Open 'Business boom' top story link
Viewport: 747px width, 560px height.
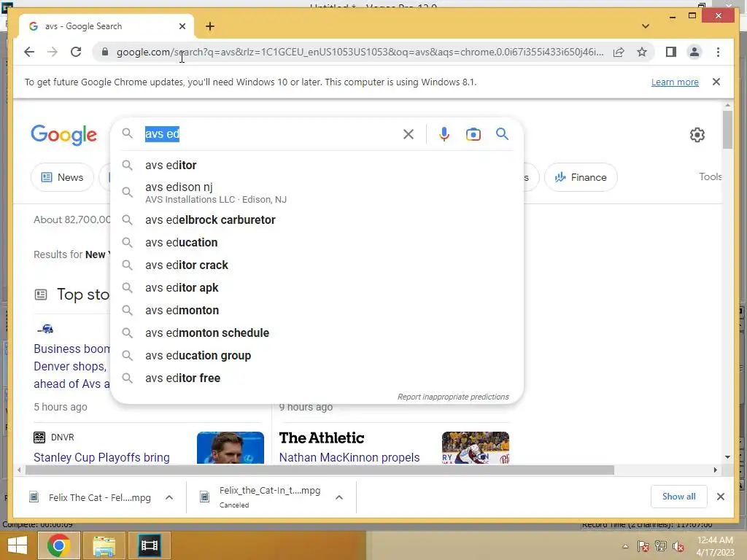71,366
